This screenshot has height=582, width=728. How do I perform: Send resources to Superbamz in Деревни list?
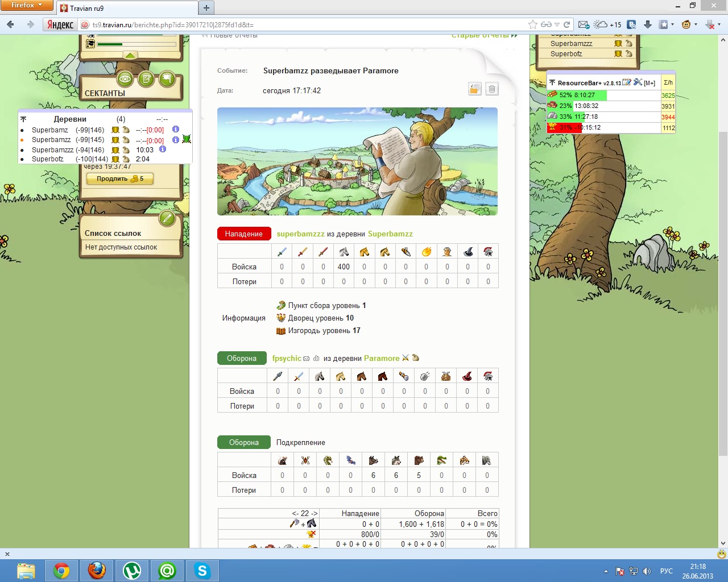click(x=126, y=130)
